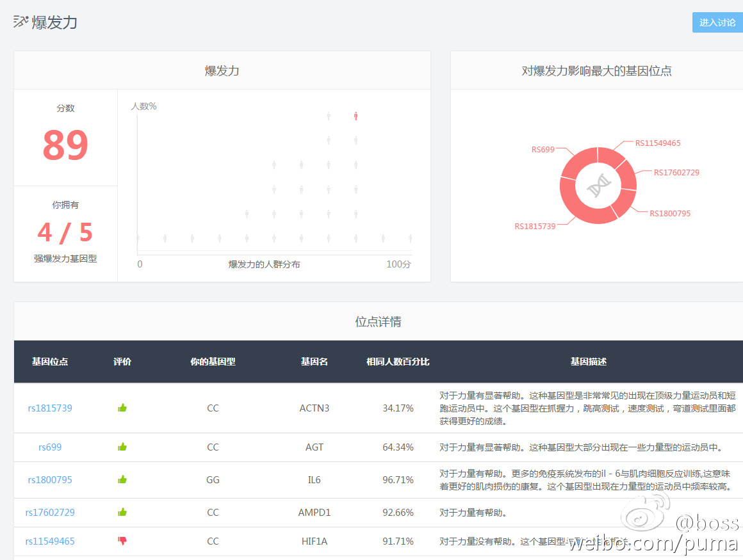Click the 爆发力的人群分布 axis label
Viewport: 743px width, 560px height.
264,264
